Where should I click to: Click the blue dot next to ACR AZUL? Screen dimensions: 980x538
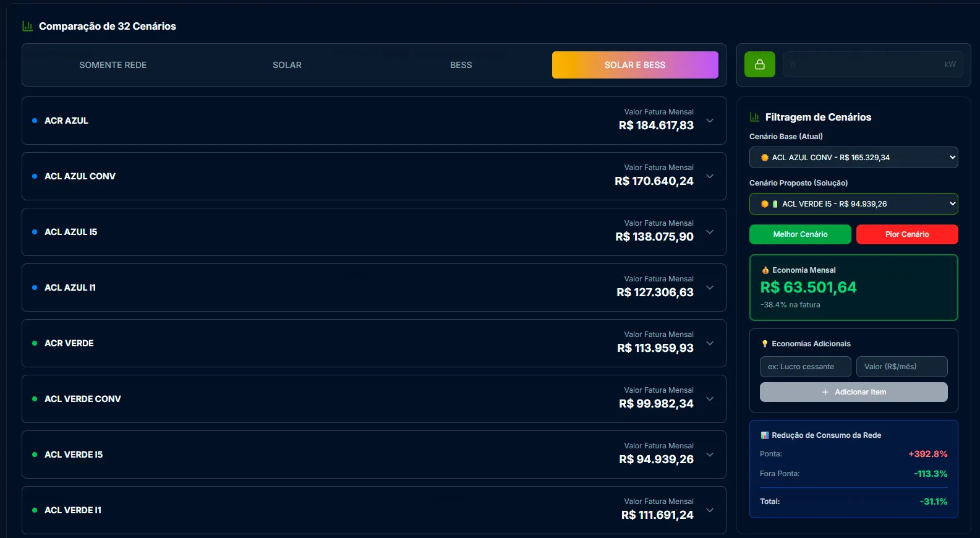(x=35, y=121)
